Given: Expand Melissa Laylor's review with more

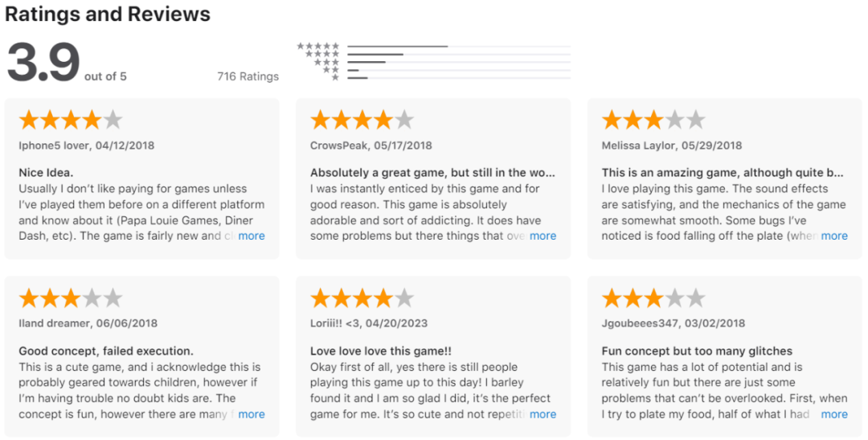Looking at the screenshot, I should pyautogui.click(x=834, y=236).
